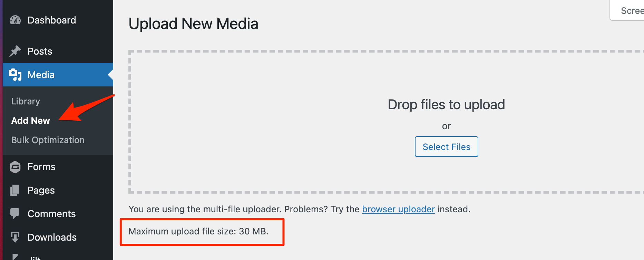Go to the media Library
This screenshot has width=644, height=260.
26,101
